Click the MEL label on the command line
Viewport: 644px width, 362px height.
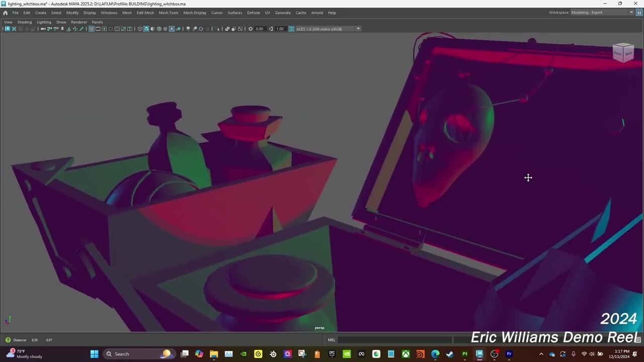pos(332,340)
